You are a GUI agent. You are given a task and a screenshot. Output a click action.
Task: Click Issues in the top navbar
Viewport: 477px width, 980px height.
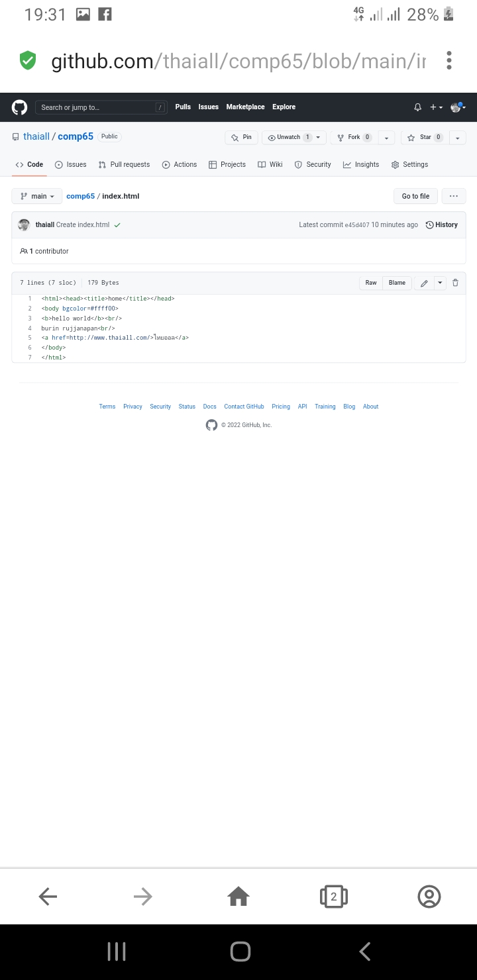point(209,107)
